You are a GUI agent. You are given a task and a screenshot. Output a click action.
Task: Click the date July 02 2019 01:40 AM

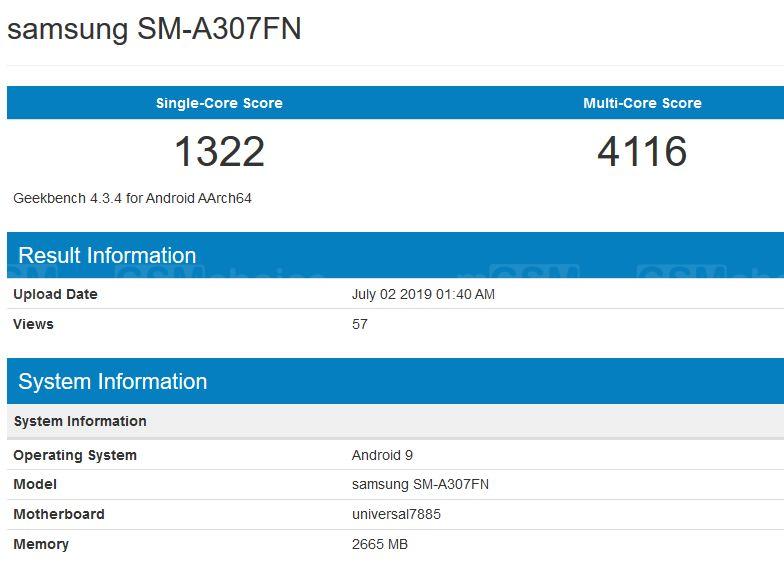pos(423,294)
